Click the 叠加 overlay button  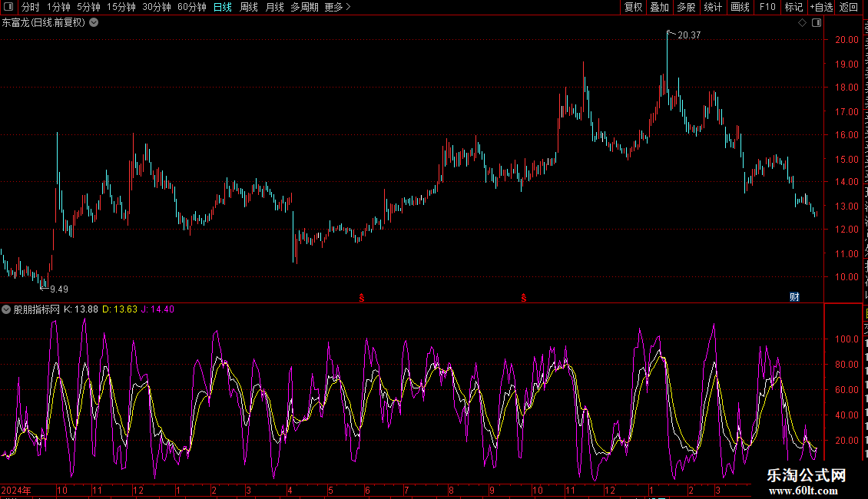click(659, 7)
